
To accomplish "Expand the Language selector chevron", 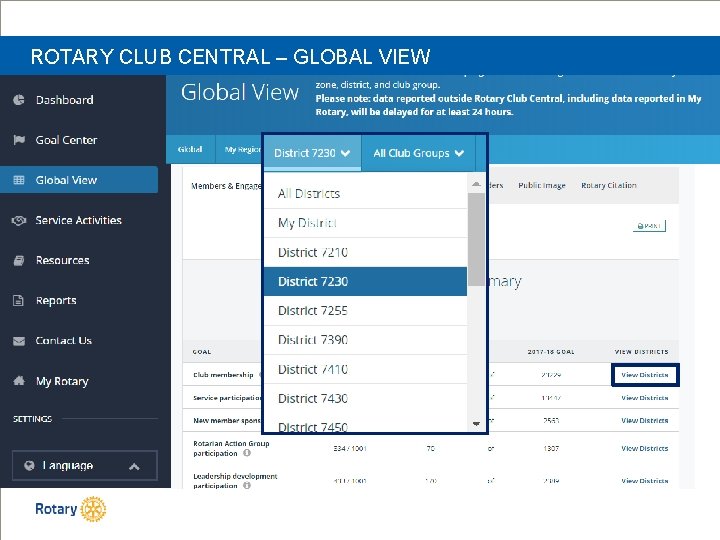I will (x=134, y=467).
